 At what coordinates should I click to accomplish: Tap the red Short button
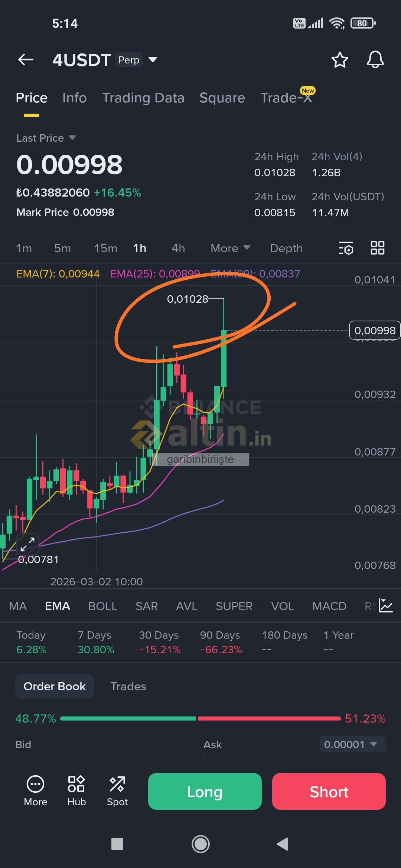coord(329,791)
